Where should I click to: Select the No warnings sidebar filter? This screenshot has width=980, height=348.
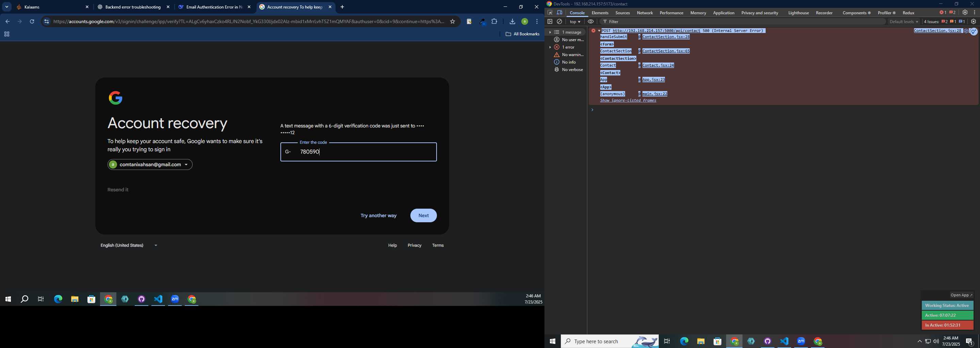click(568, 55)
